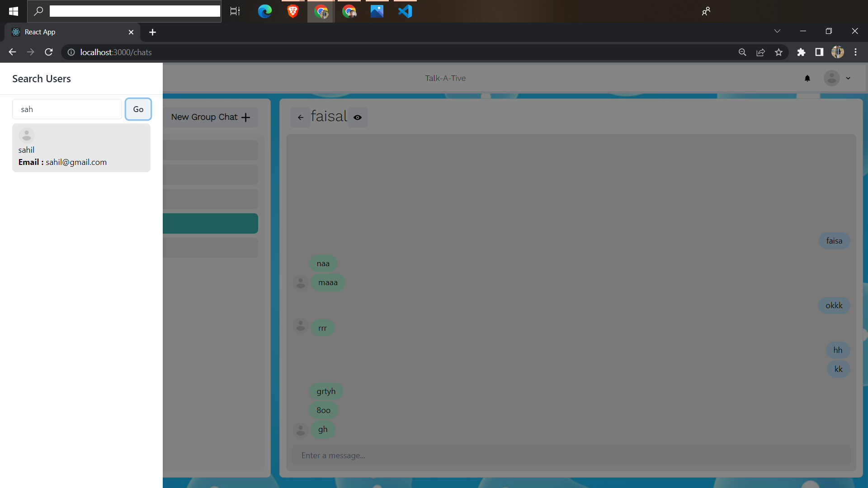Toggle the zoom magnifier in the address bar

(742, 52)
